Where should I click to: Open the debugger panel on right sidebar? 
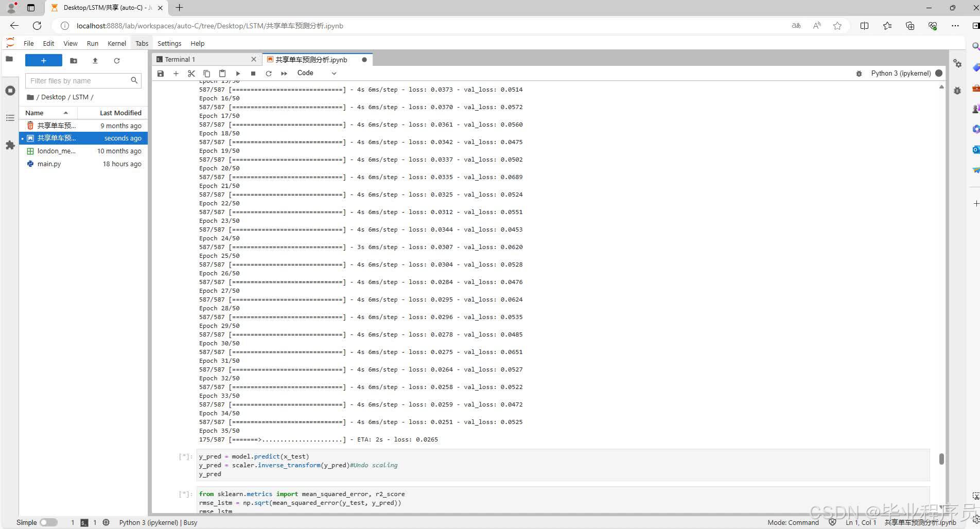point(957,91)
